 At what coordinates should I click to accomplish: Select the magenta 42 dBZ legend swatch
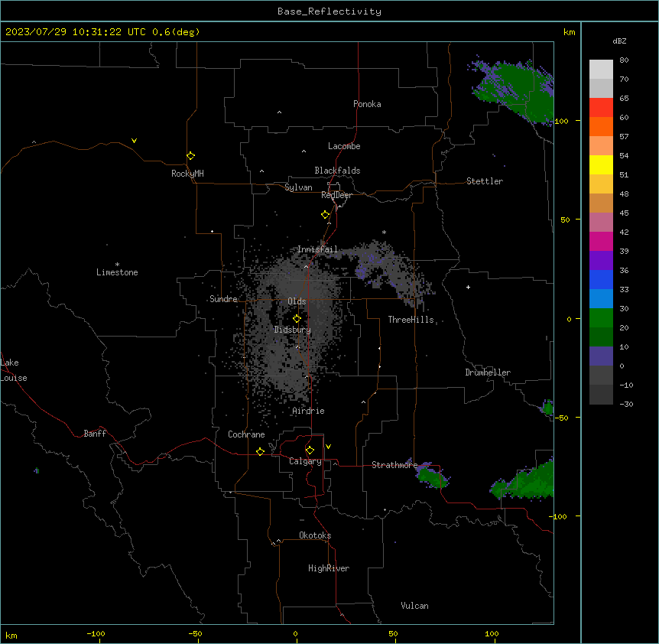tap(601, 241)
